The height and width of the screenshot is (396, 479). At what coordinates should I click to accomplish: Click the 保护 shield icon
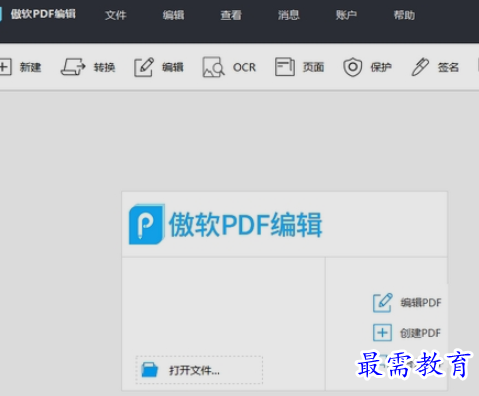[x=352, y=67]
